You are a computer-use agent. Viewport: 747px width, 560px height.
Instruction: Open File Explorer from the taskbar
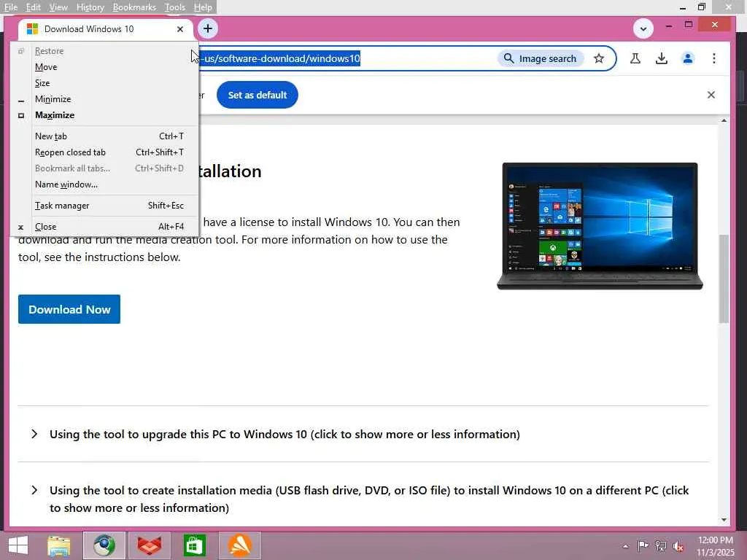[58, 545]
